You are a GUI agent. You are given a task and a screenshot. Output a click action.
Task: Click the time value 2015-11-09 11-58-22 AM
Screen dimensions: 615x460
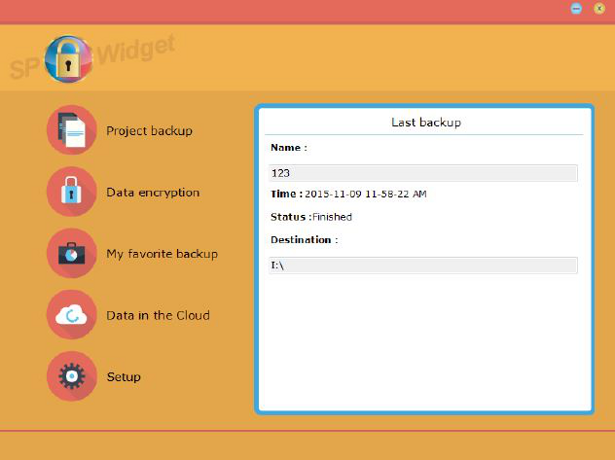(x=366, y=194)
